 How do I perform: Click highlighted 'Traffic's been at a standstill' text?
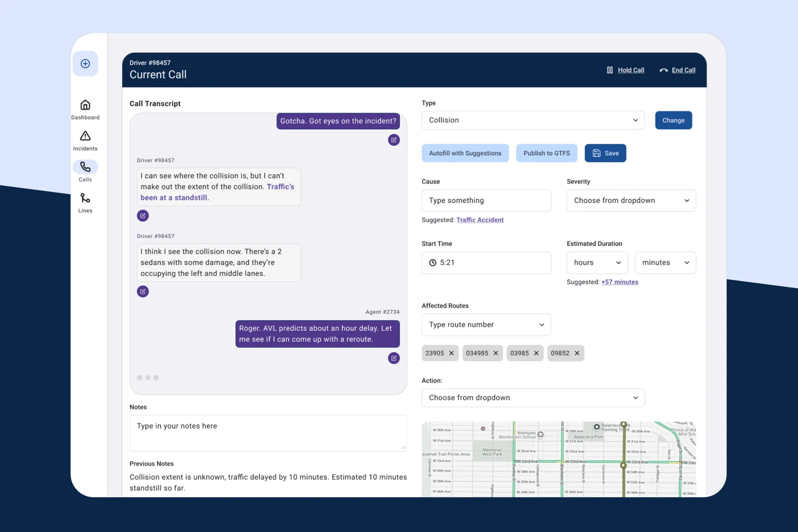coord(217,192)
